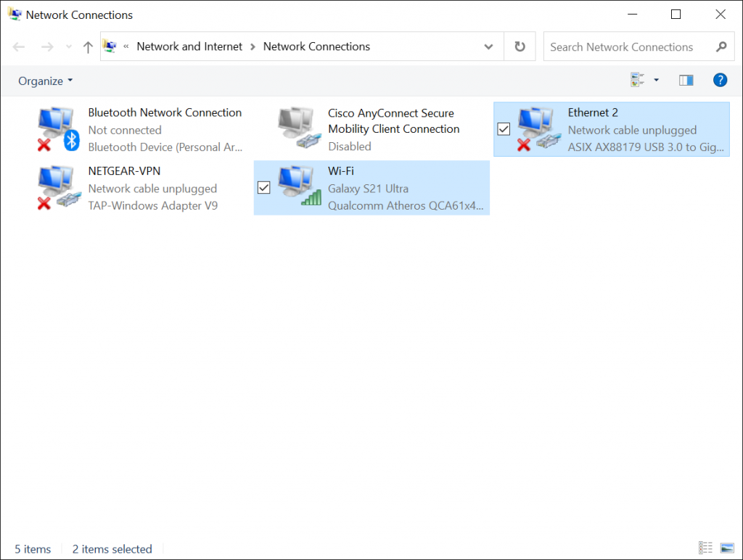Switch to large icons view in status bar
Viewport: 743px width, 560px height.
727,548
